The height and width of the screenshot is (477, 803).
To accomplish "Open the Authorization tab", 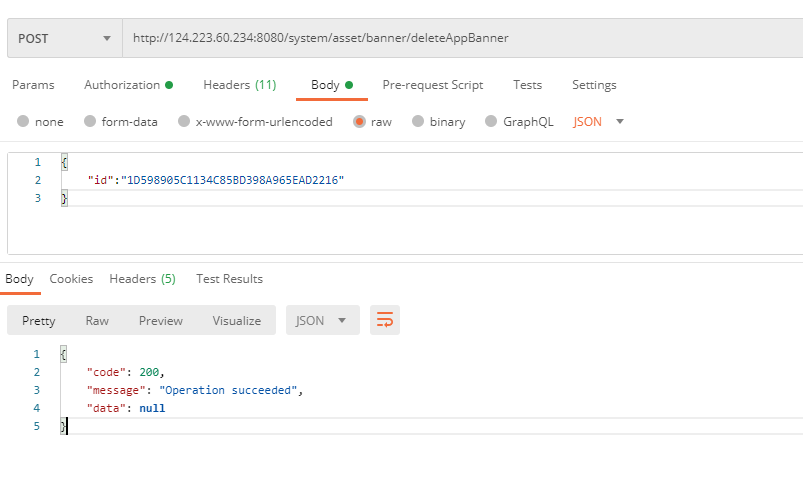I will [x=127, y=85].
